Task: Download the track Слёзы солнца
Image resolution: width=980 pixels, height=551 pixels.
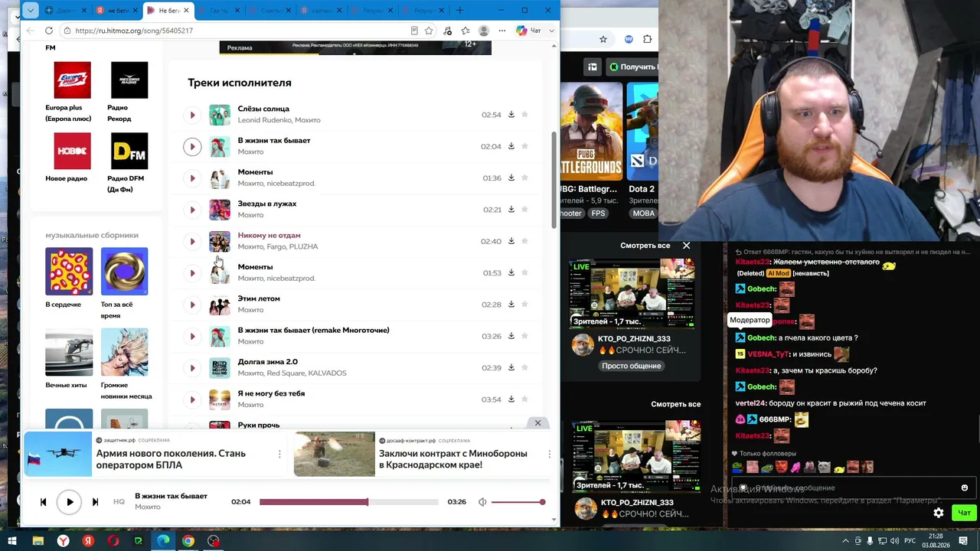Action: point(511,115)
